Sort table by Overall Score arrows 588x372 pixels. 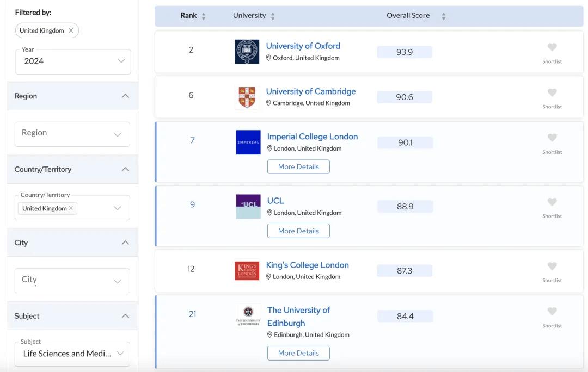coord(443,16)
